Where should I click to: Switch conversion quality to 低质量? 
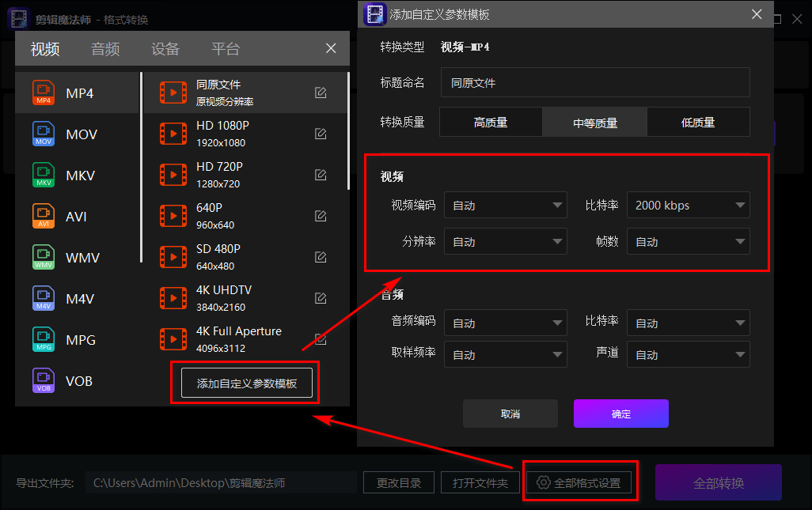click(x=699, y=122)
